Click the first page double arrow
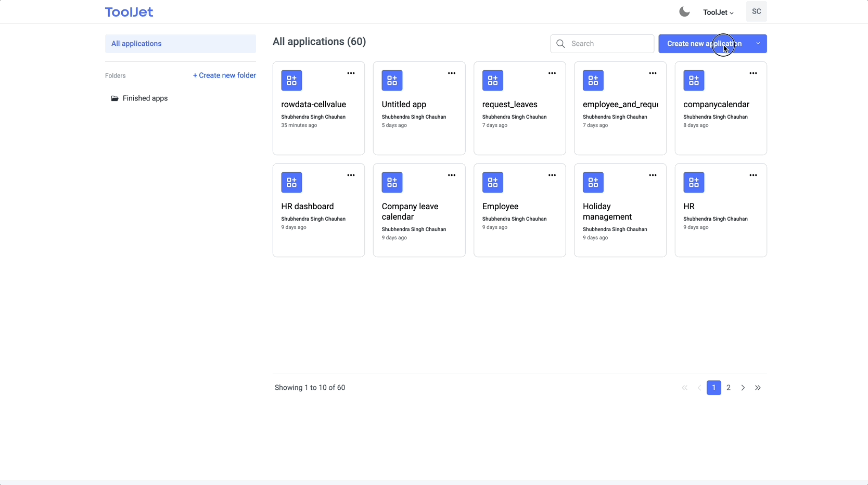 (x=685, y=388)
